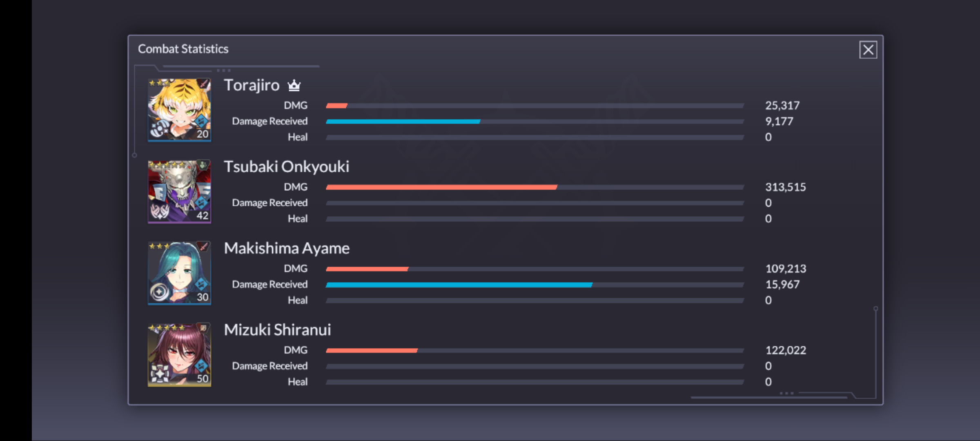Click the sword class icon on Makishima Ayame's portrait
Viewport: 980px width, 441px height.
pos(203,247)
